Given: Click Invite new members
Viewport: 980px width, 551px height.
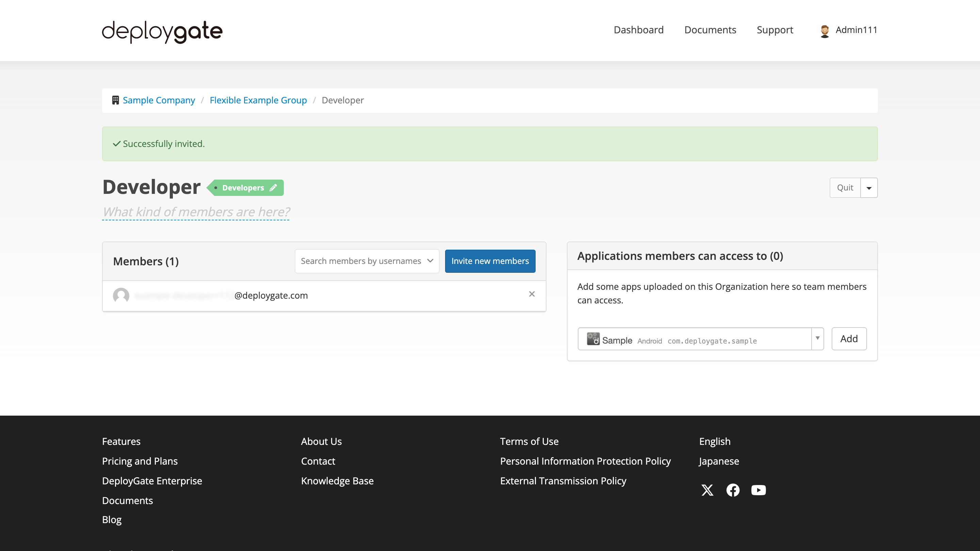Looking at the screenshot, I should [x=490, y=261].
